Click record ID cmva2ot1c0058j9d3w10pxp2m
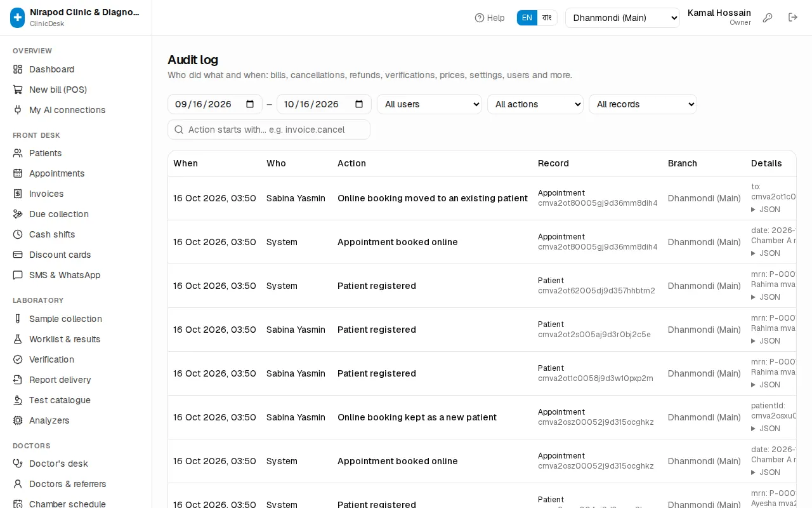The image size is (812, 508). [596, 378]
